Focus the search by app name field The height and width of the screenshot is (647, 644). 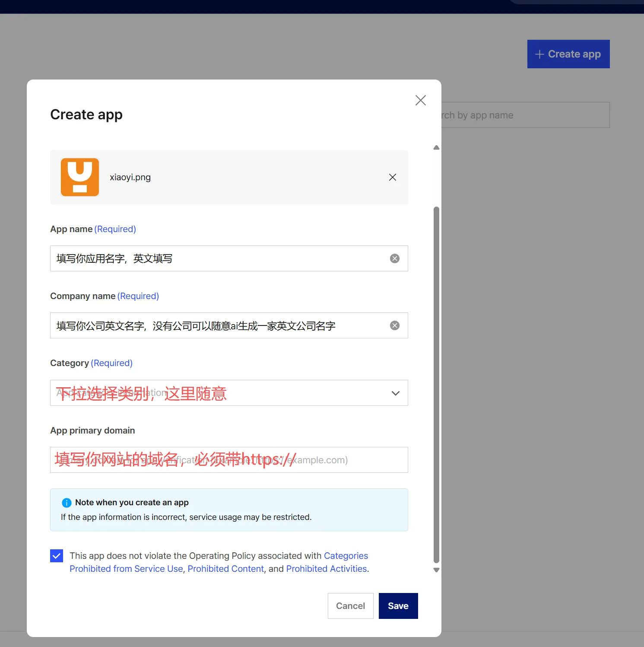click(525, 115)
